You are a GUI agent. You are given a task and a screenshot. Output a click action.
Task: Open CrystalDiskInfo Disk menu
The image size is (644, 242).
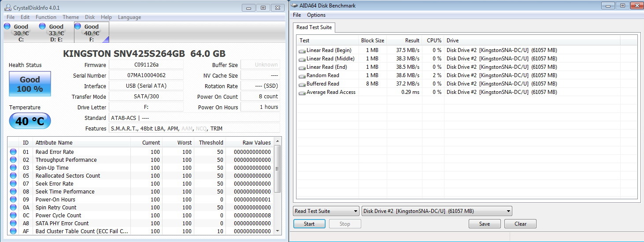pyautogui.click(x=90, y=17)
